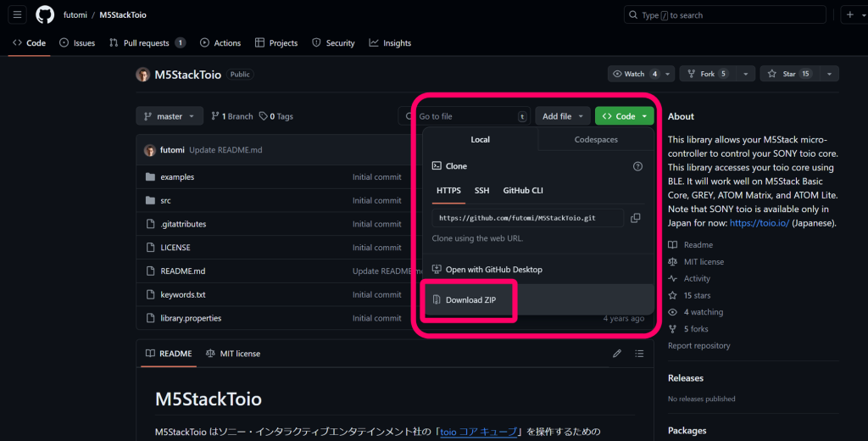This screenshot has width=868, height=441.
Task: Select the Local tab
Action: pos(480,140)
